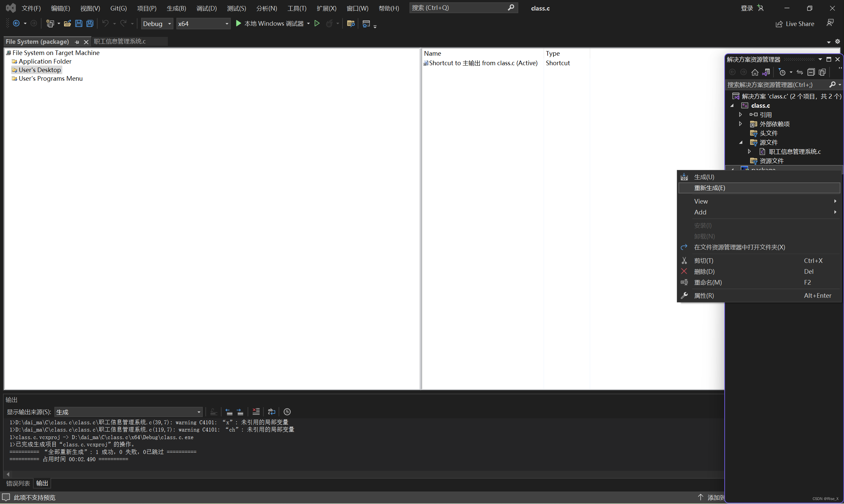Open the x64 platform dropdown
844x504 pixels.
coord(203,23)
